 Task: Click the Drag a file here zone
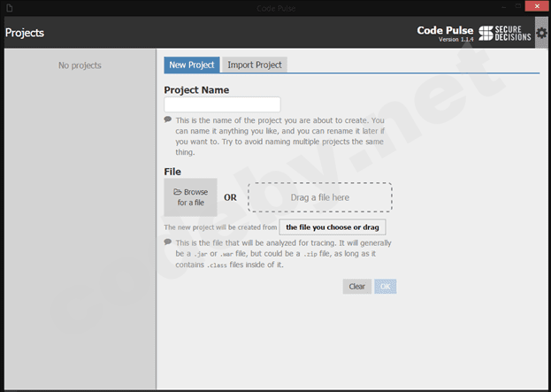[320, 197]
